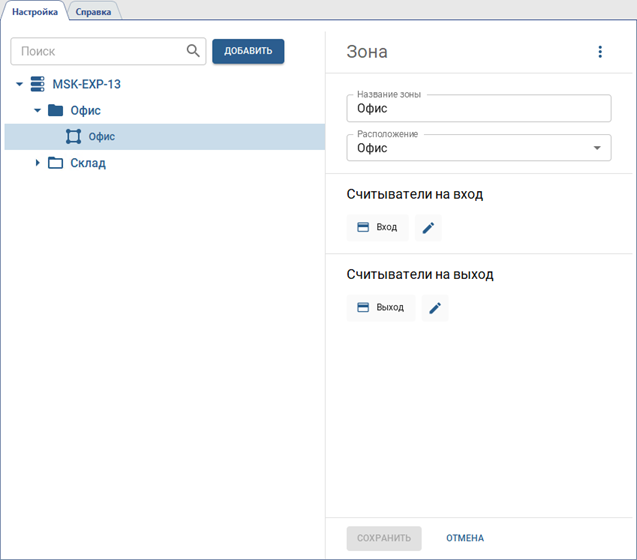Select the Вход reader chip
The height and width of the screenshot is (560, 637).
click(377, 228)
